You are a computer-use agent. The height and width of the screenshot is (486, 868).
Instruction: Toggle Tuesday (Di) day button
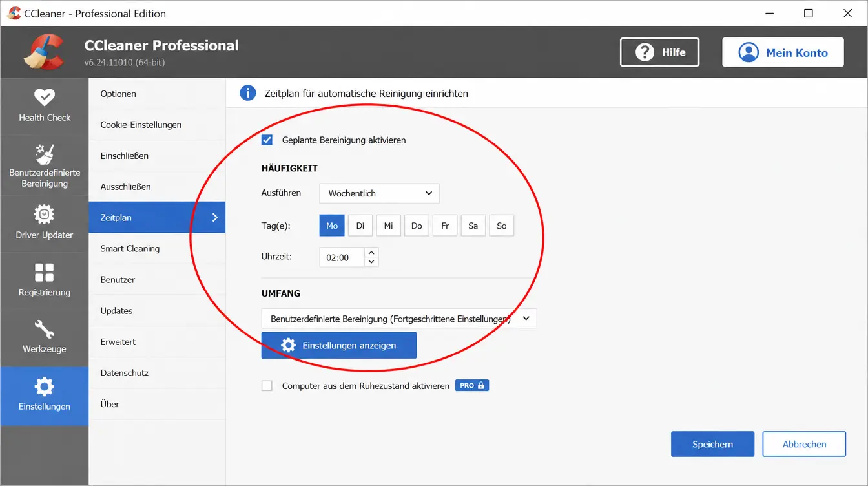(x=360, y=226)
